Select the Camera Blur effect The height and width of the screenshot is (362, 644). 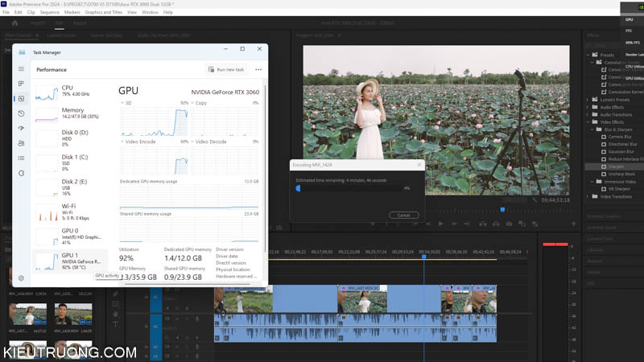pyautogui.click(x=620, y=137)
